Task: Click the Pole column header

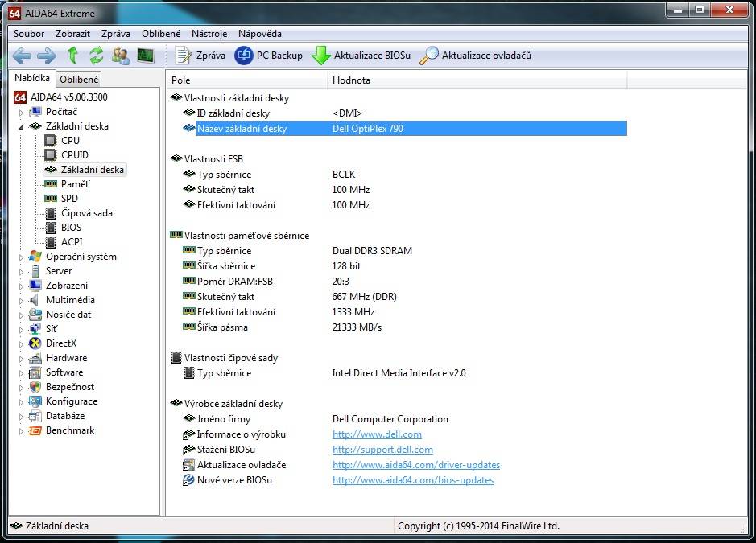Action: pyautogui.click(x=247, y=80)
